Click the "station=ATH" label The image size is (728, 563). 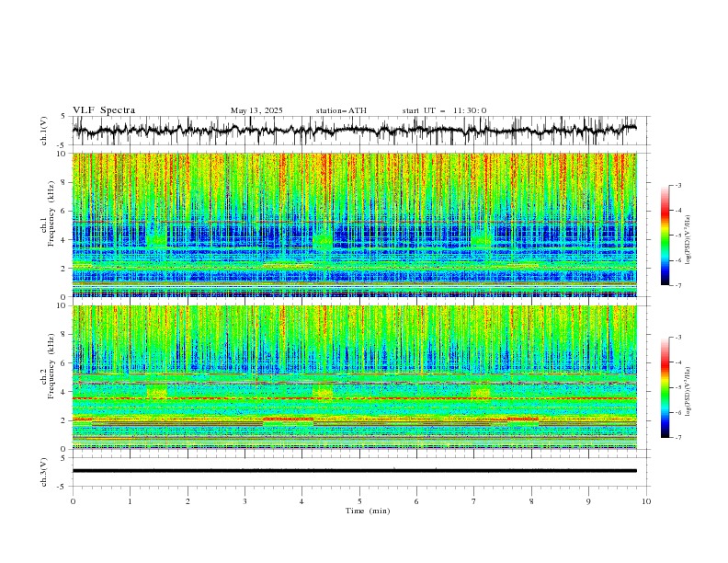[341, 110]
